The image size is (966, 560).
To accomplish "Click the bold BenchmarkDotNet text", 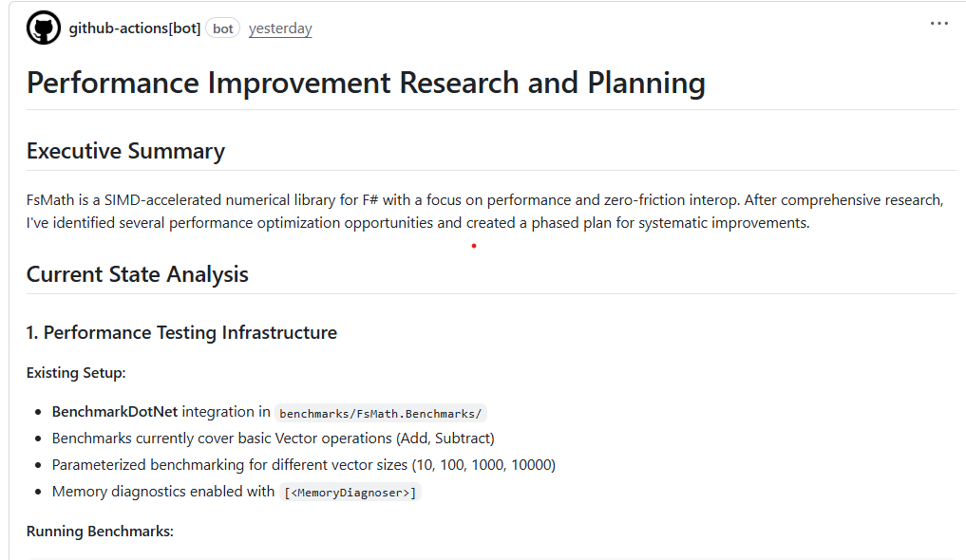I will 115,412.
